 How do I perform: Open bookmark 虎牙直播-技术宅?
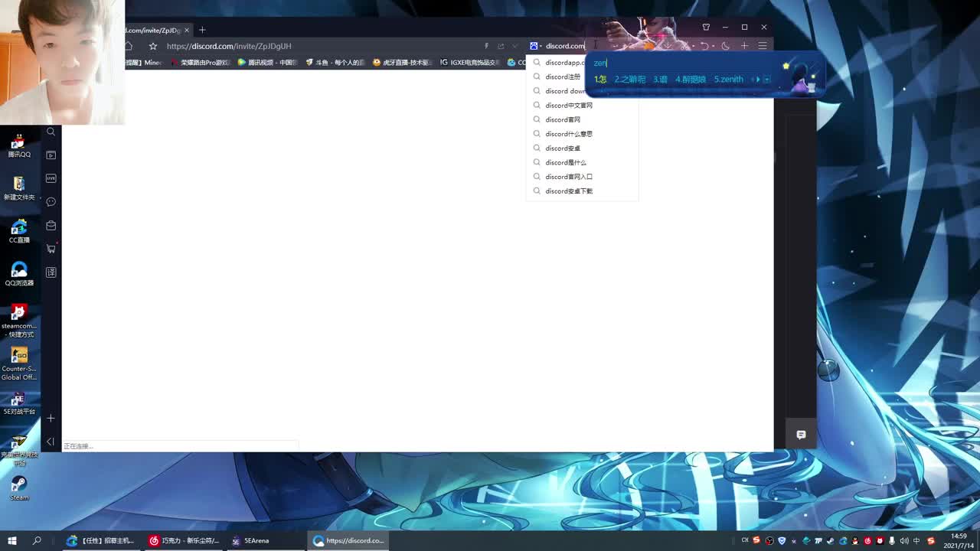click(401, 63)
